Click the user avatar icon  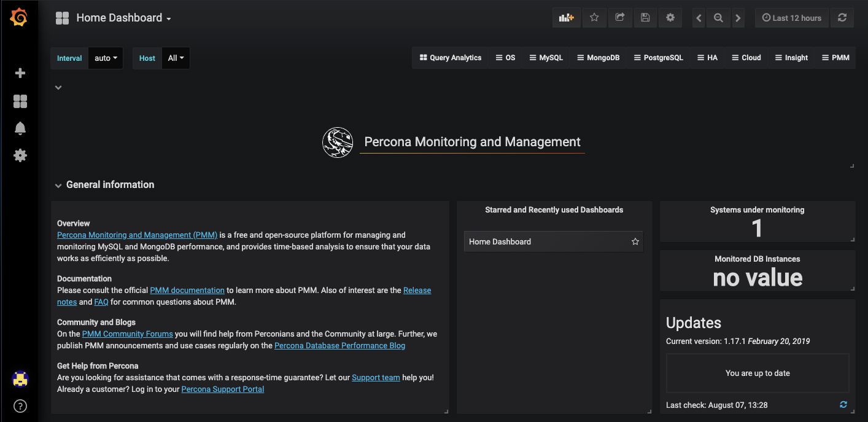tap(20, 380)
